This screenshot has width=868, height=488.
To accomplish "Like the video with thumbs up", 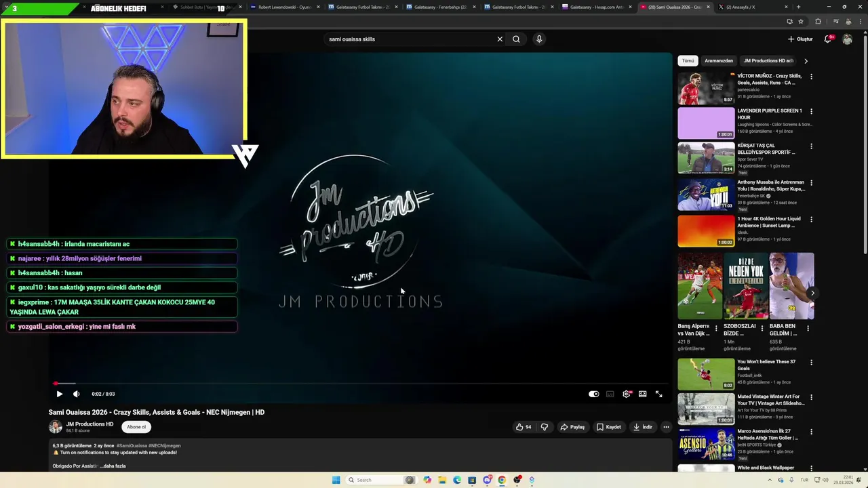I will [x=524, y=427].
